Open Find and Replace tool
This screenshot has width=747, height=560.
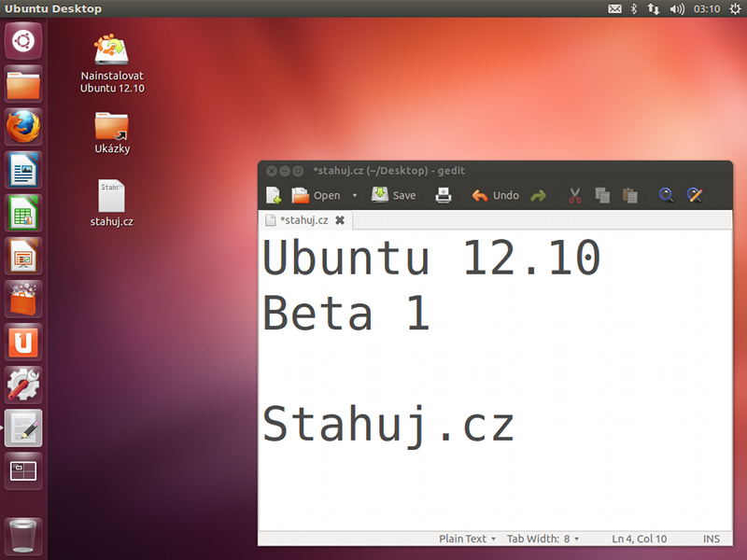(x=694, y=195)
